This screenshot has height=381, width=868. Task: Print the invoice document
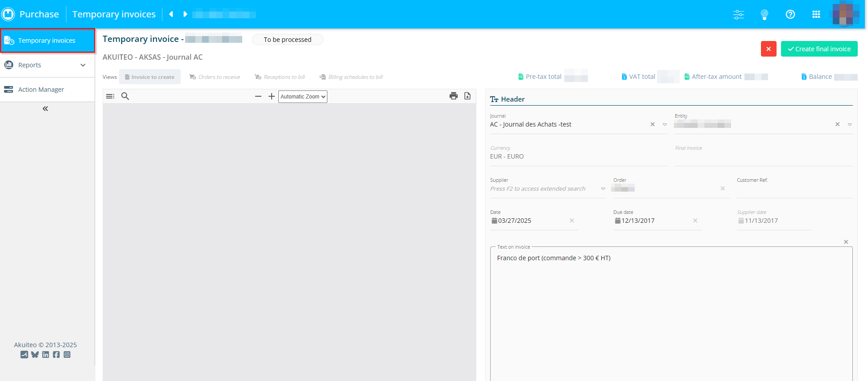(x=454, y=96)
